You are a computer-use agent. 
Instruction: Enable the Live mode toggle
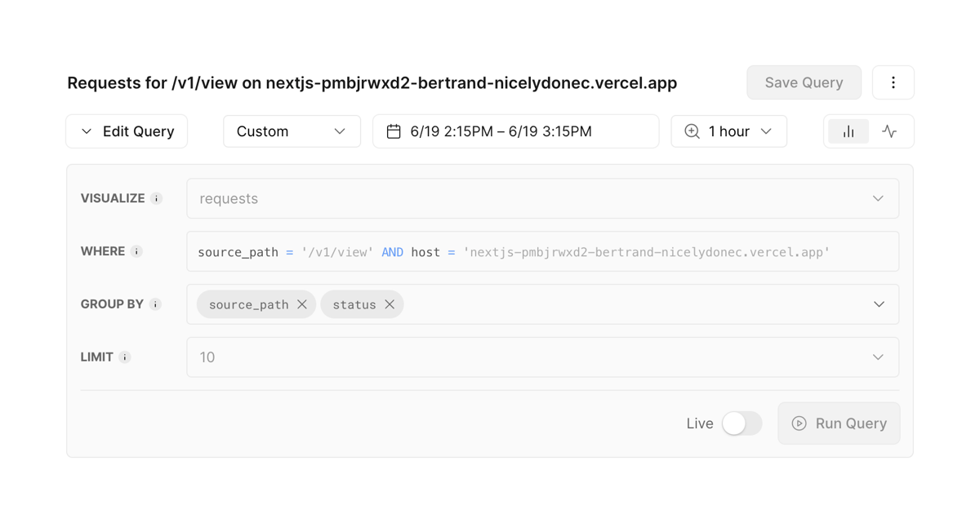741,423
